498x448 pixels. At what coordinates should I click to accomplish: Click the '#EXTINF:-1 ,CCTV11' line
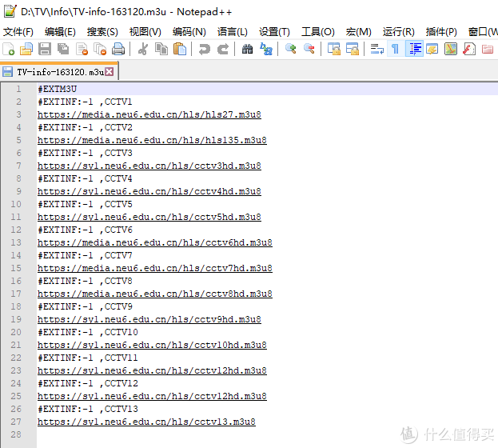[x=88, y=358]
